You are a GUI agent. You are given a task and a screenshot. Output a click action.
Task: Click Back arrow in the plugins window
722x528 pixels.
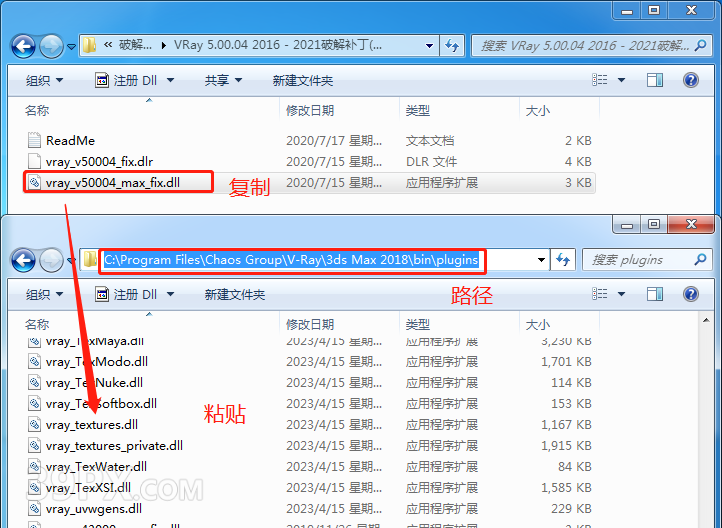pyautogui.click(x=23, y=261)
